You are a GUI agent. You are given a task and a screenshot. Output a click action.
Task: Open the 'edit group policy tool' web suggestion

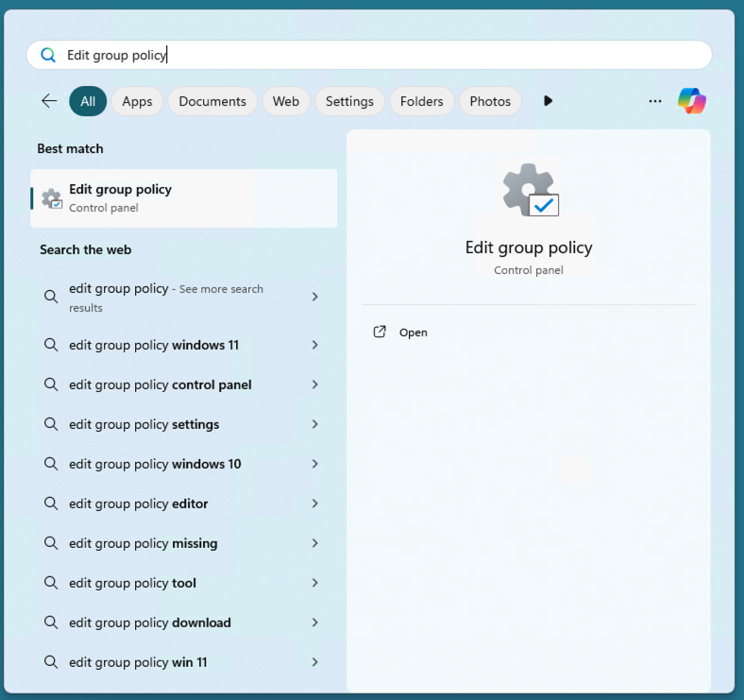click(132, 583)
